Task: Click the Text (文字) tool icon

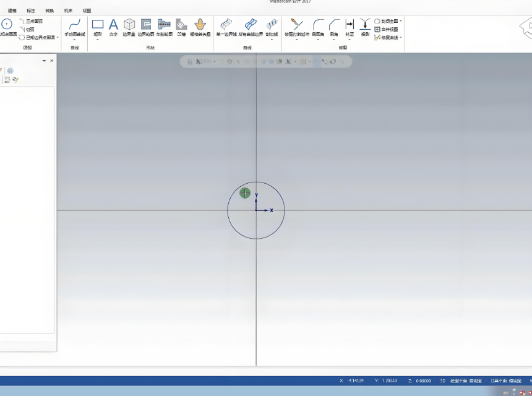Action: pos(113,25)
